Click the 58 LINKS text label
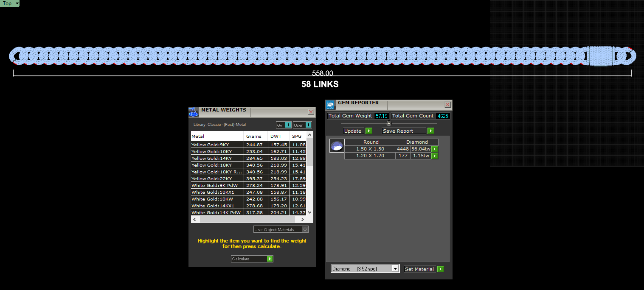Viewport: 644px width, 290px height. [320, 84]
